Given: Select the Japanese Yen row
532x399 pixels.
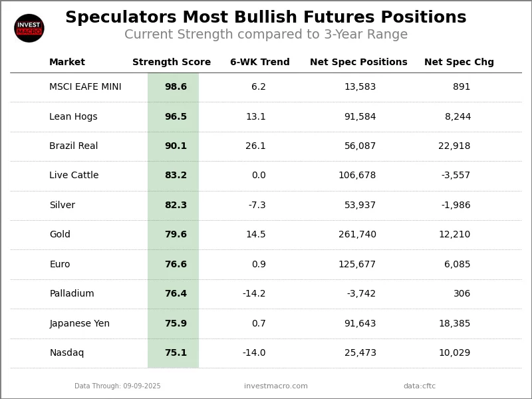Looking at the screenshot, I should coord(80,324).
